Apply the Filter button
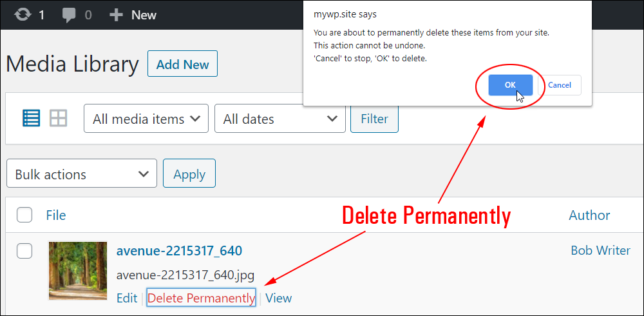 pos(374,119)
